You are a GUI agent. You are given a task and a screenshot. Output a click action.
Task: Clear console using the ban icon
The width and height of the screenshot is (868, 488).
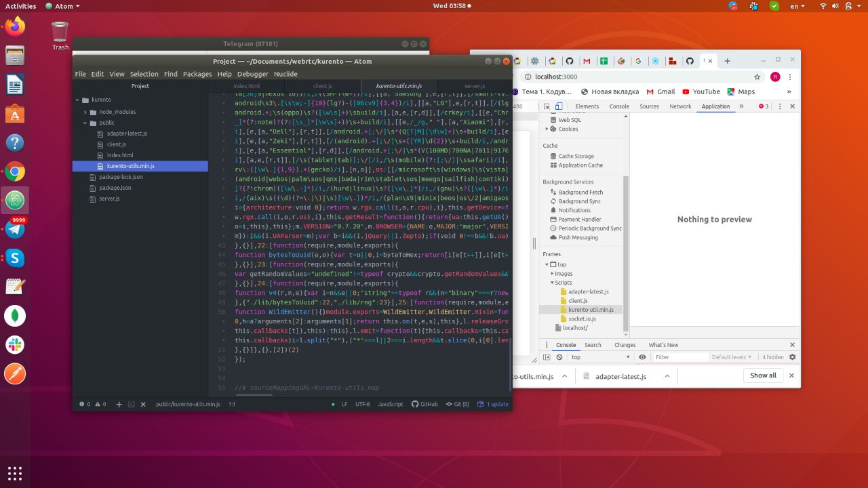(559, 357)
